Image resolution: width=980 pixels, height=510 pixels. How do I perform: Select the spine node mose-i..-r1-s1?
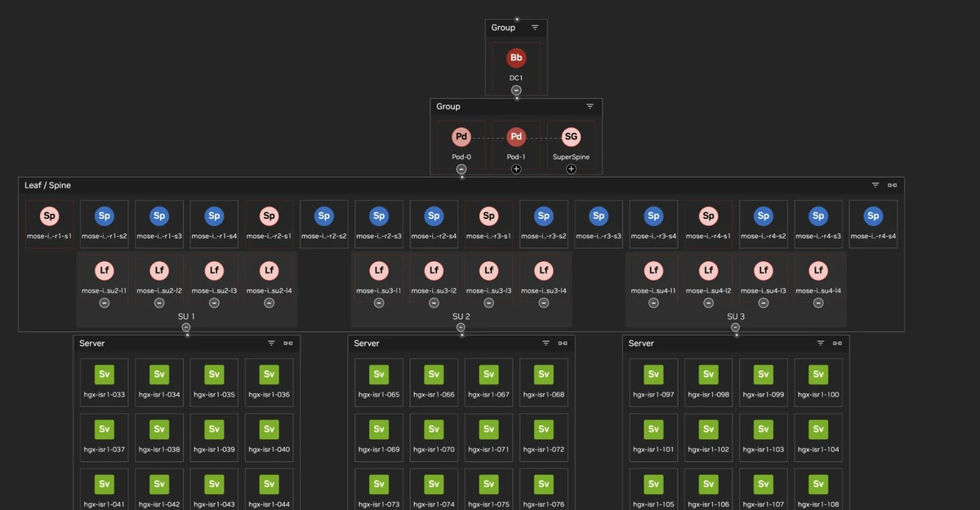50,216
